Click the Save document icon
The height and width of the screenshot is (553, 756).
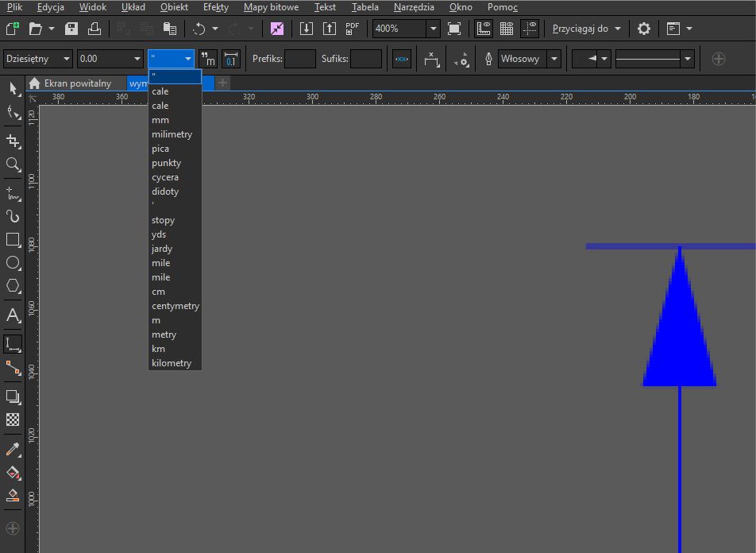click(x=71, y=29)
